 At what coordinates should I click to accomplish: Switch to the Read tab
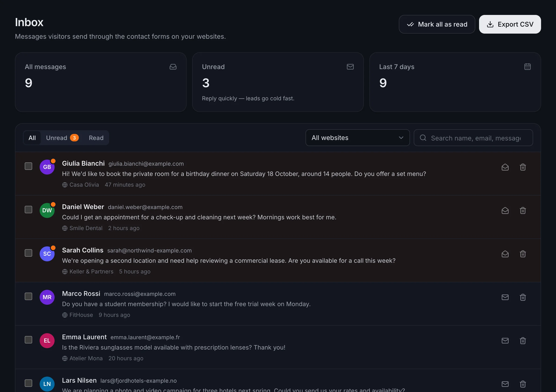click(x=96, y=138)
